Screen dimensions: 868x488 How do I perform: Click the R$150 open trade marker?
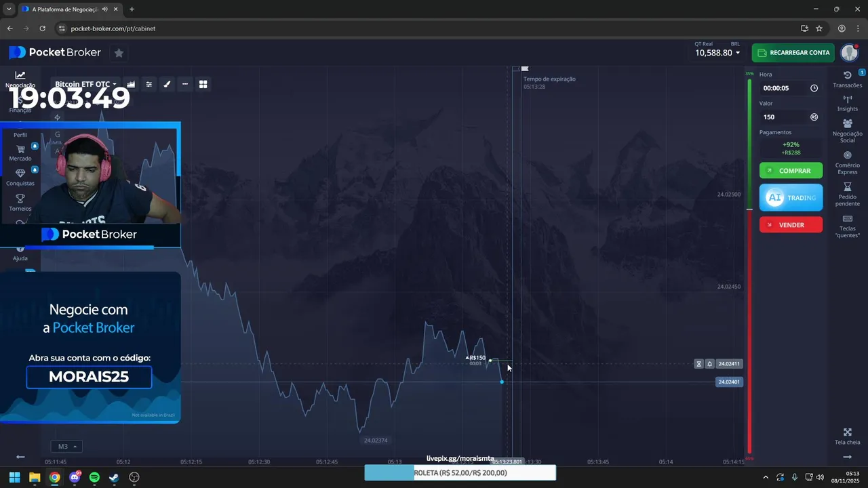(476, 358)
